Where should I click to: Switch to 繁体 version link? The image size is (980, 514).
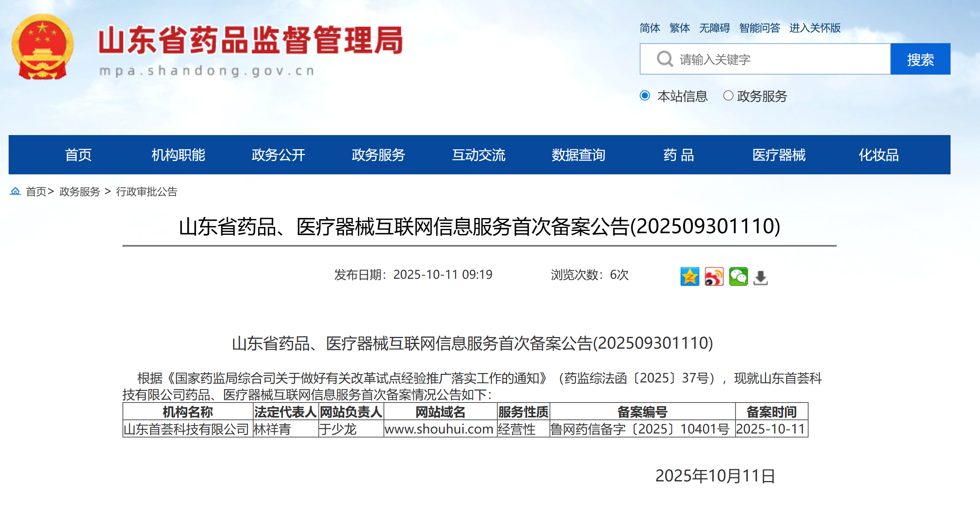point(679,28)
